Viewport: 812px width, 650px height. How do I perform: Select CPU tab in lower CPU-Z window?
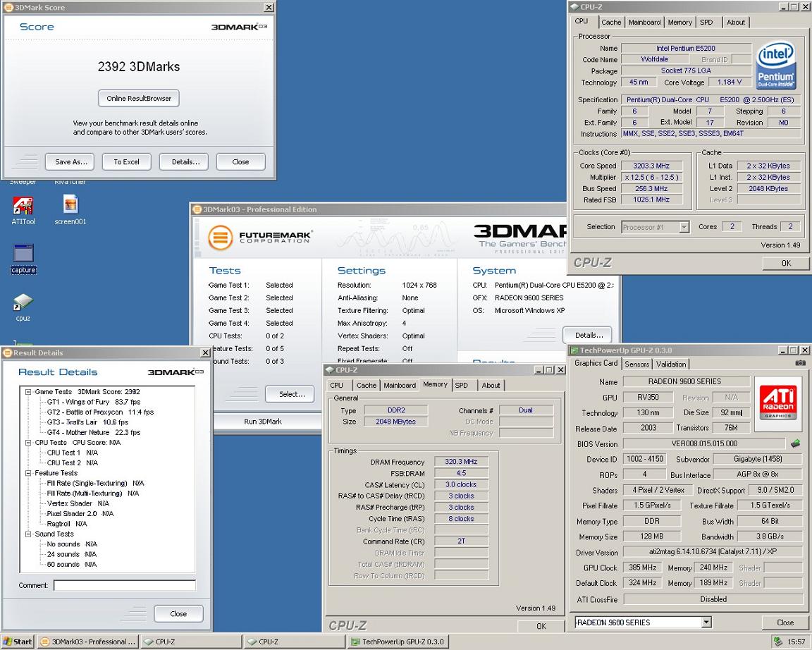pos(337,386)
